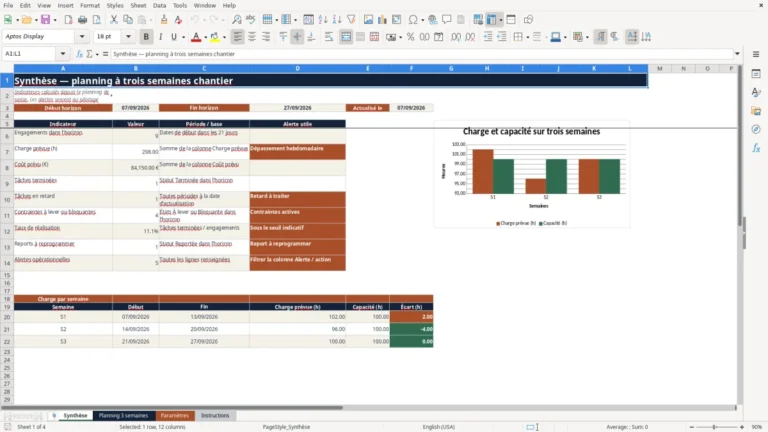
Task: Click the yellow highlighting color swatch button
Action: [x=215, y=37]
